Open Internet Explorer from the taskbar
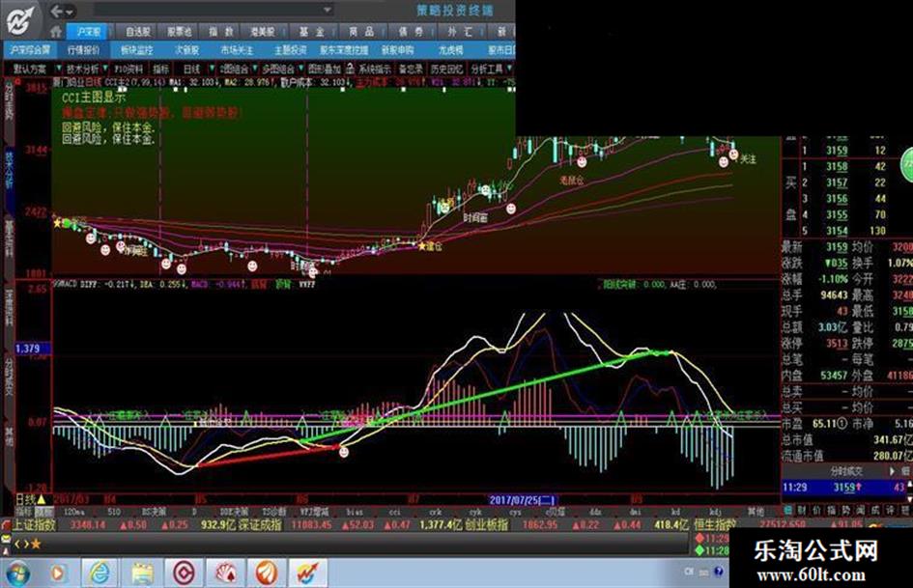Image resolution: width=913 pixels, height=588 pixels. pos(100,574)
